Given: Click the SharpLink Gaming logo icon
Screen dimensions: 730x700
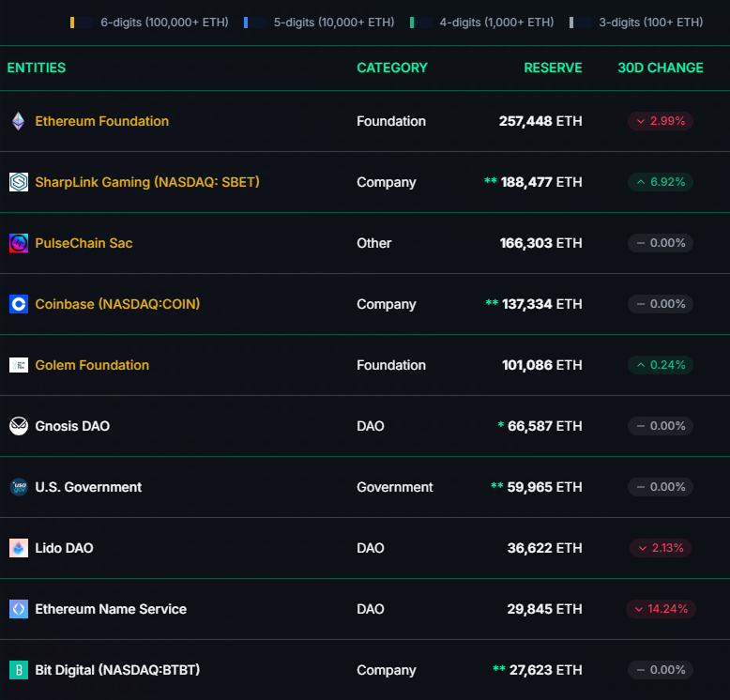Looking at the screenshot, I should point(18,182).
